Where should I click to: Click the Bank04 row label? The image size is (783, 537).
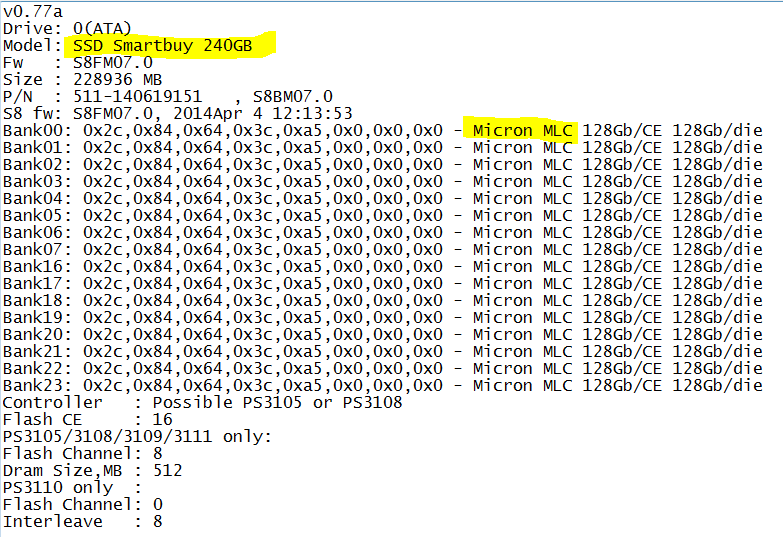[x=37, y=198]
